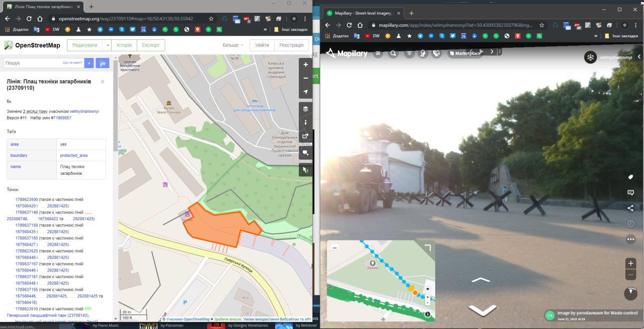
Task: Open the Більше dropdown menu
Action: coord(233,45)
